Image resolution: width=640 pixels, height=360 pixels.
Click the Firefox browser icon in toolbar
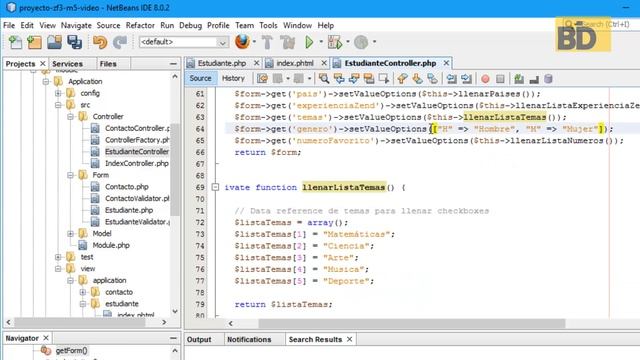click(242, 42)
